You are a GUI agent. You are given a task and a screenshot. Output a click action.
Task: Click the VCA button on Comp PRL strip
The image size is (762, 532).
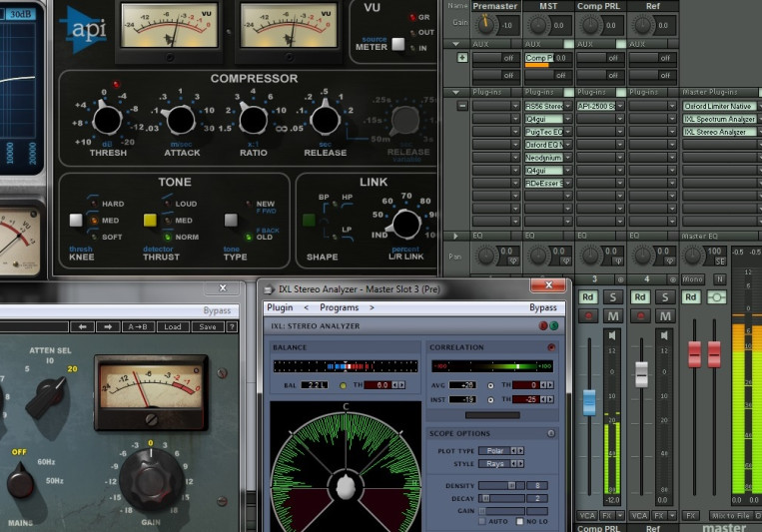coord(587,515)
